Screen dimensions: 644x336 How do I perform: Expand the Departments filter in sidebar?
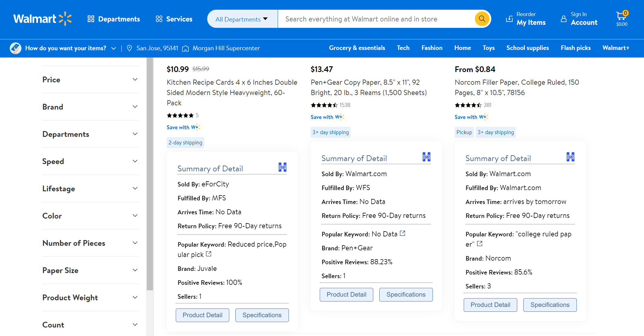tap(90, 134)
